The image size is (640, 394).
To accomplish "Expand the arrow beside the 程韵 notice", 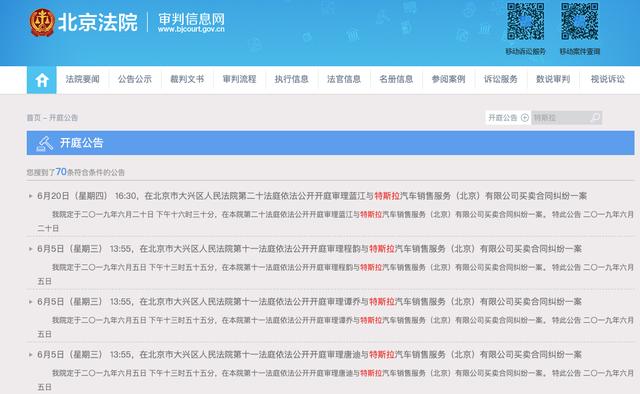I will 30,249.
